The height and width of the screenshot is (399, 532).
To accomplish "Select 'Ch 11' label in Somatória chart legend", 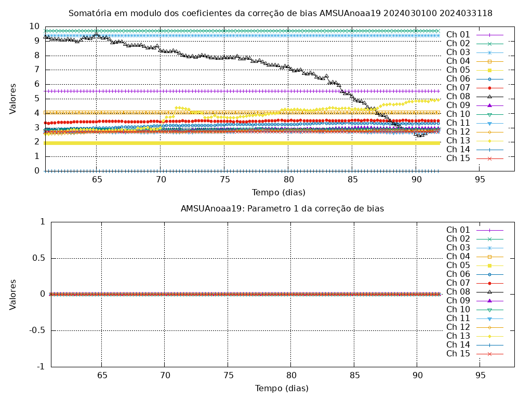I will [x=458, y=123].
